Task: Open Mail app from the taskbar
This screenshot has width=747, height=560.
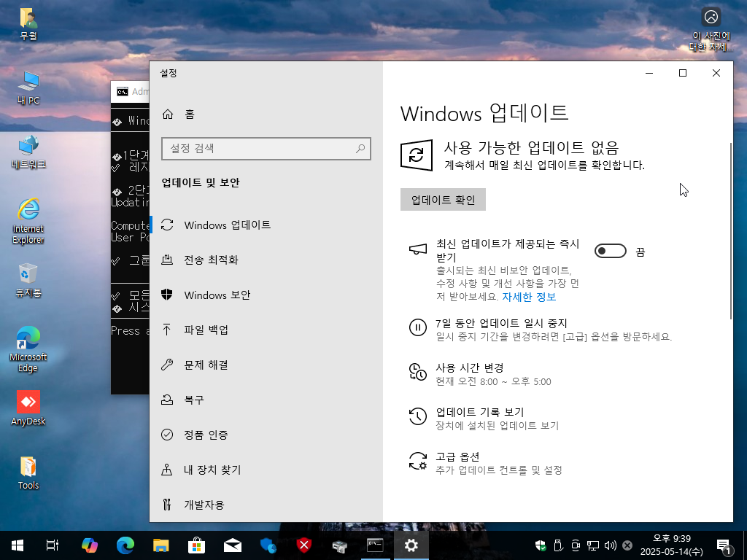Action: [x=233, y=545]
